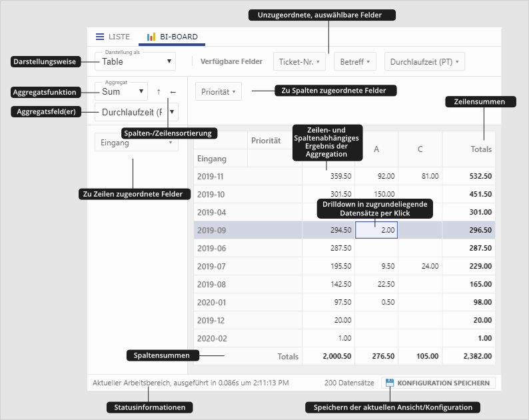Viewport: 529px width, 420px height.
Task: Click the highlighted cell with value 2.00
Action: pos(376,230)
